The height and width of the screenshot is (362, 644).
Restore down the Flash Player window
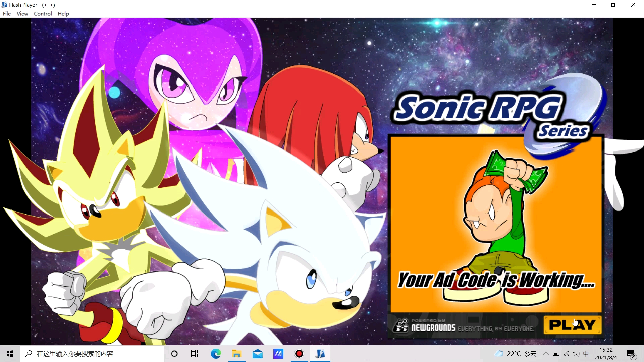pyautogui.click(x=613, y=5)
